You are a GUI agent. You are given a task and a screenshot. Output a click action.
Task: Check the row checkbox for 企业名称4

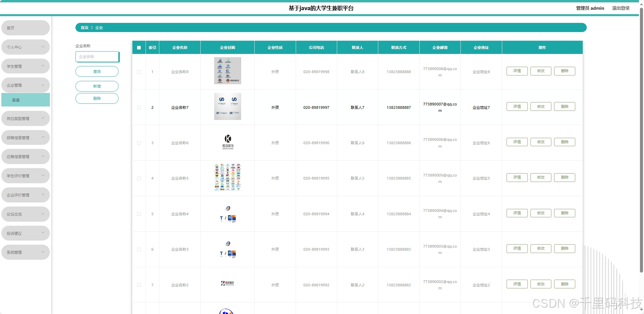(x=139, y=214)
